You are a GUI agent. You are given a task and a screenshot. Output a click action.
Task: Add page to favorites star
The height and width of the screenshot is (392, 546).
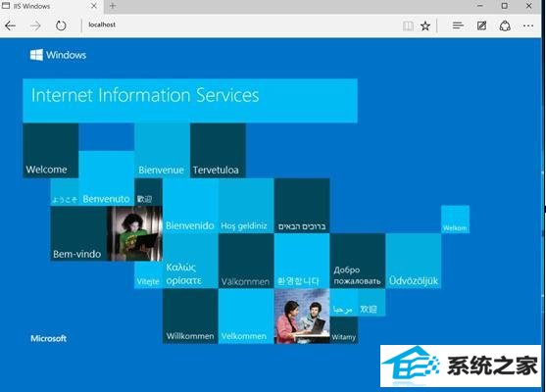point(425,25)
